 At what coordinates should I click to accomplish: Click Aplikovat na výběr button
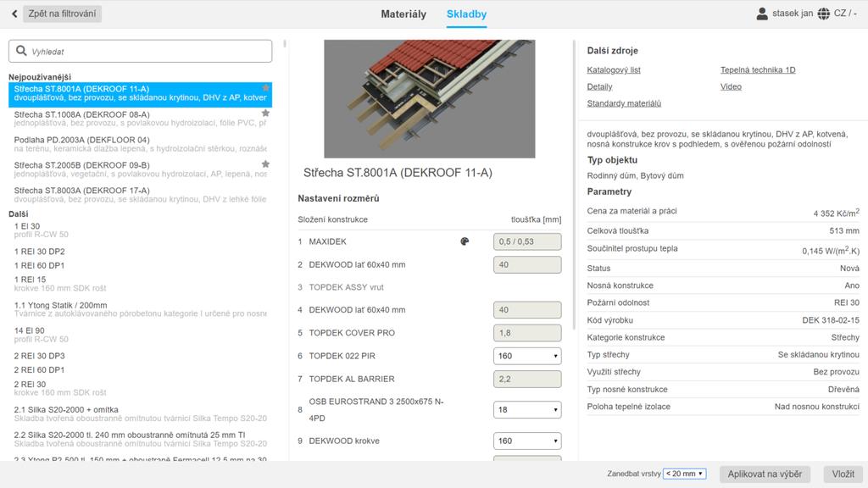765,474
